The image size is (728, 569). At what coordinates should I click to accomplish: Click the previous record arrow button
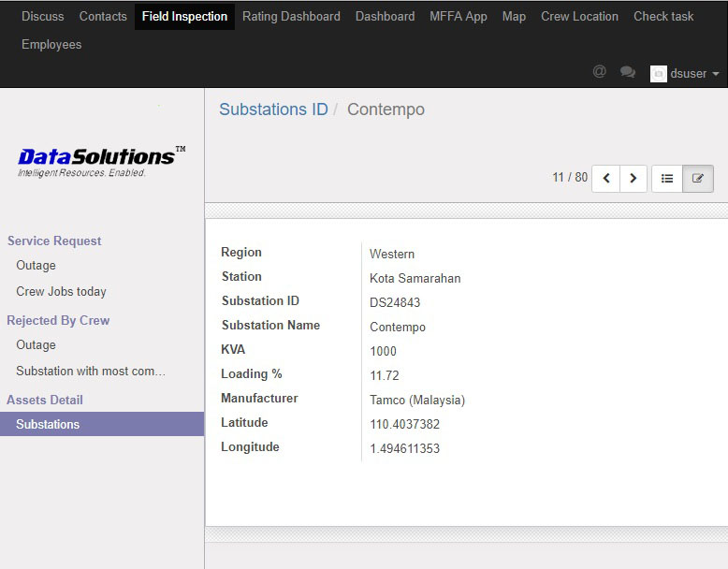point(606,178)
